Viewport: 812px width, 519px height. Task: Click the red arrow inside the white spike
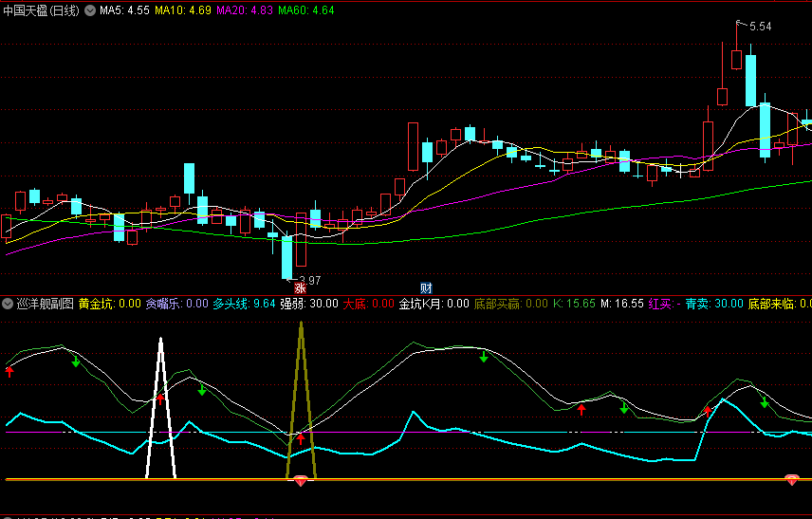coord(160,399)
